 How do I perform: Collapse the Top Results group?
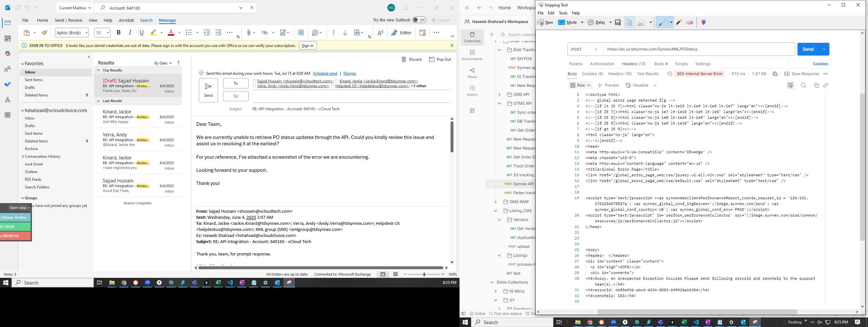(x=98, y=71)
